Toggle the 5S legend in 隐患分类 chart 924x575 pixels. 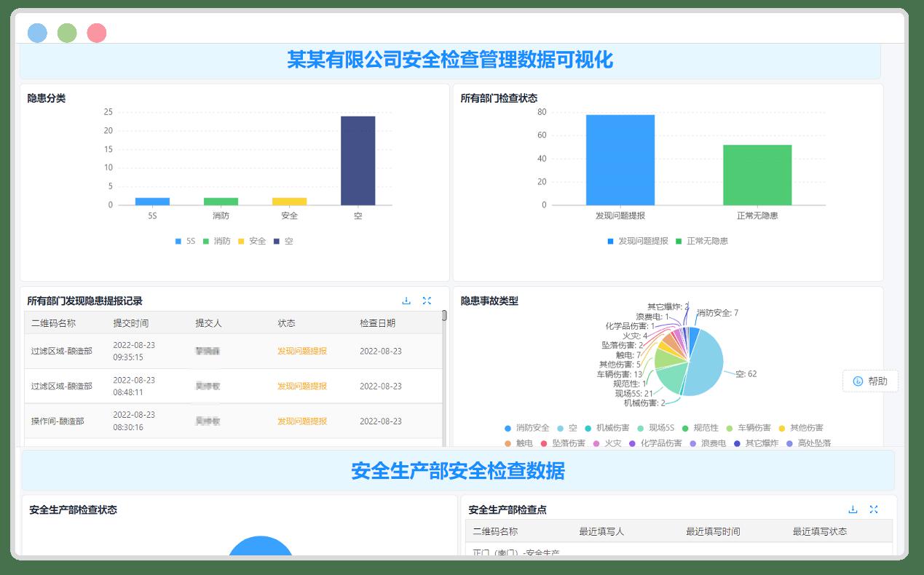[x=183, y=240]
